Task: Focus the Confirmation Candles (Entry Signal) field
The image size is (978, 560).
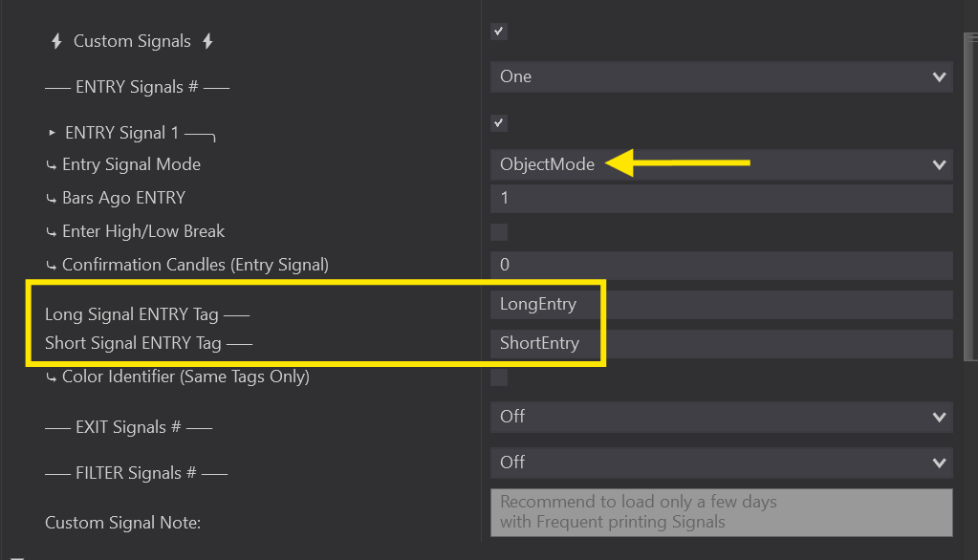Action: pyautogui.click(x=721, y=265)
